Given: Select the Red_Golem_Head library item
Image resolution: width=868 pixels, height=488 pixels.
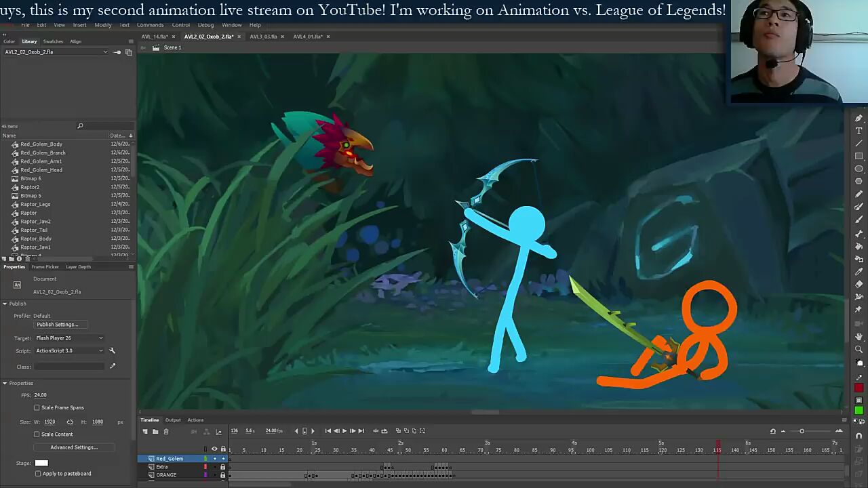Looking at the screenshot, I should pyautogui.click(x=41, y=169).
